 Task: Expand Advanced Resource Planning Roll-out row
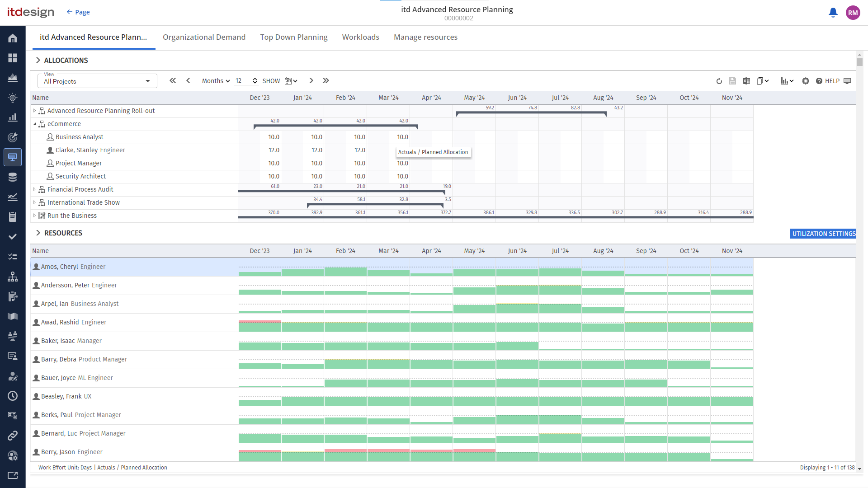click(34, 111)
